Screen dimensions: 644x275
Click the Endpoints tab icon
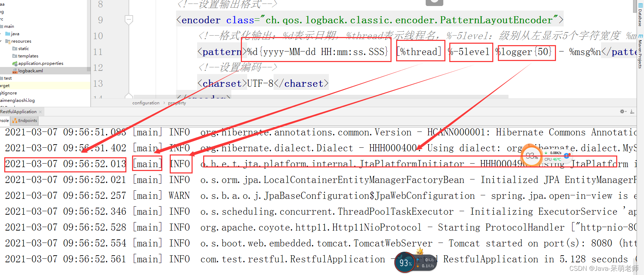coord(15,121)
